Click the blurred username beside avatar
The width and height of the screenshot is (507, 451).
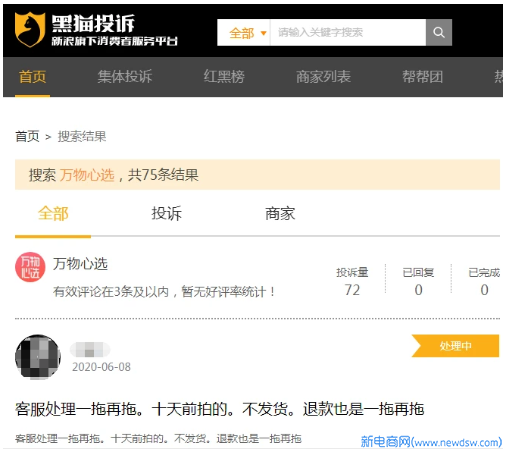point(90,350)
